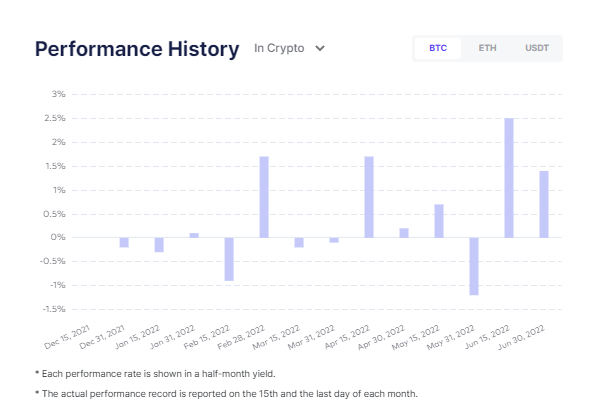This screenshot has width=604, height=412.
Task: Click the May 15, 2022 bar
Action: [x=439, y=221]
